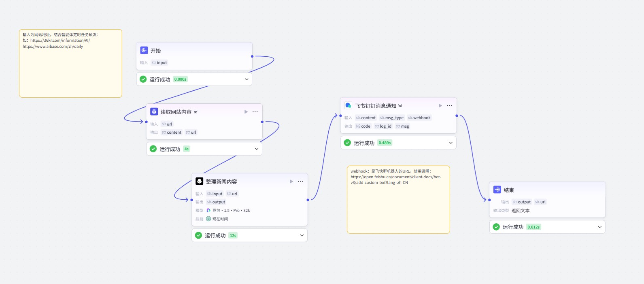This screenshot has width=644, height=284.
Task: Click the 读取网站内容 plugin cube icon
Action: click(154, 111)
